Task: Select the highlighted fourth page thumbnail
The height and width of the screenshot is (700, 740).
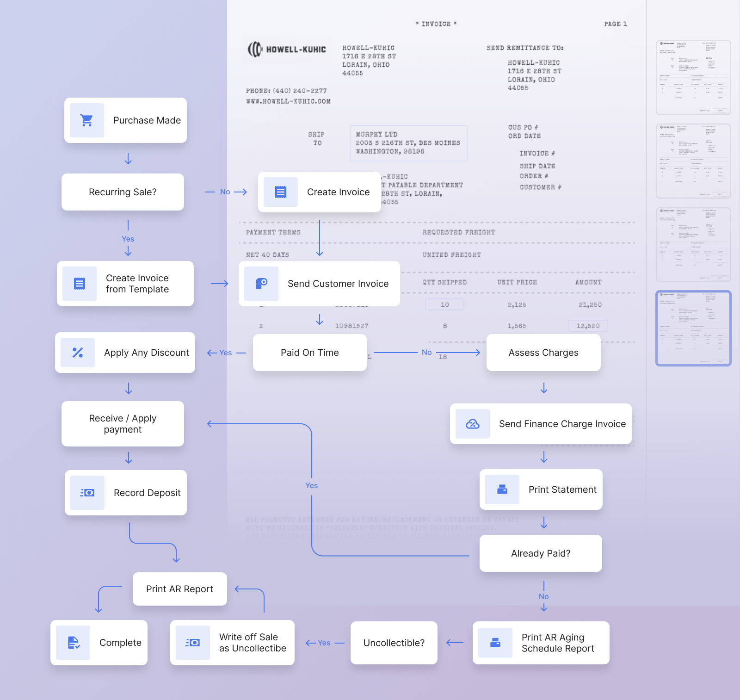Action: click(x=693, y=328)
